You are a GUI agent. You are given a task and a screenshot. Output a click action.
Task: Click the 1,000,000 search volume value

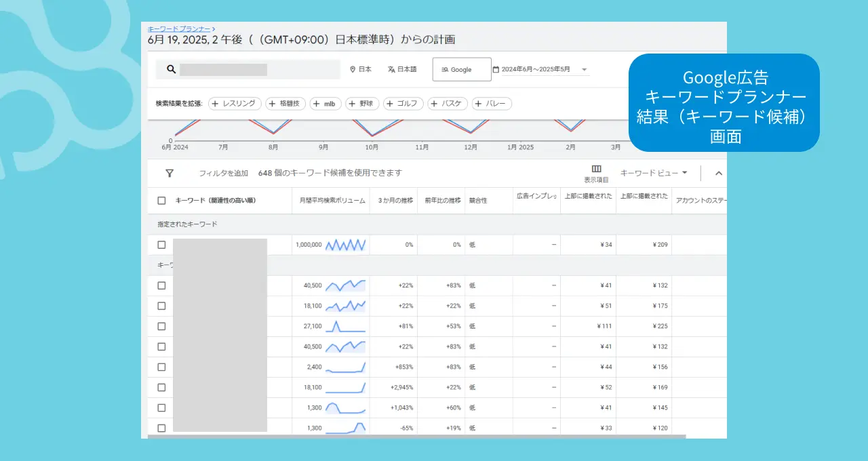click(x=309, y=245)
